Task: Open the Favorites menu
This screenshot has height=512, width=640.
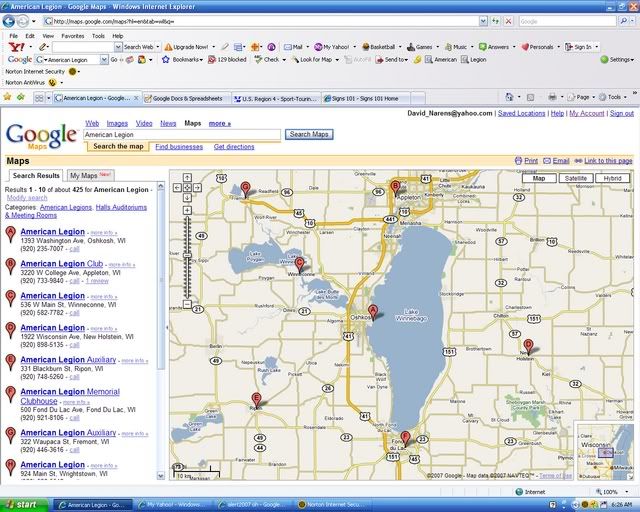Action: (x=73, y=36)
